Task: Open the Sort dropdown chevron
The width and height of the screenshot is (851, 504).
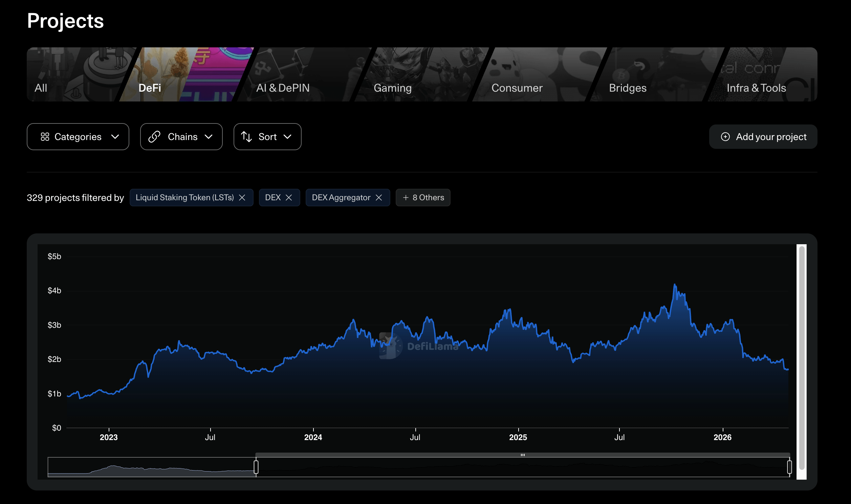Action: point(287,137)
